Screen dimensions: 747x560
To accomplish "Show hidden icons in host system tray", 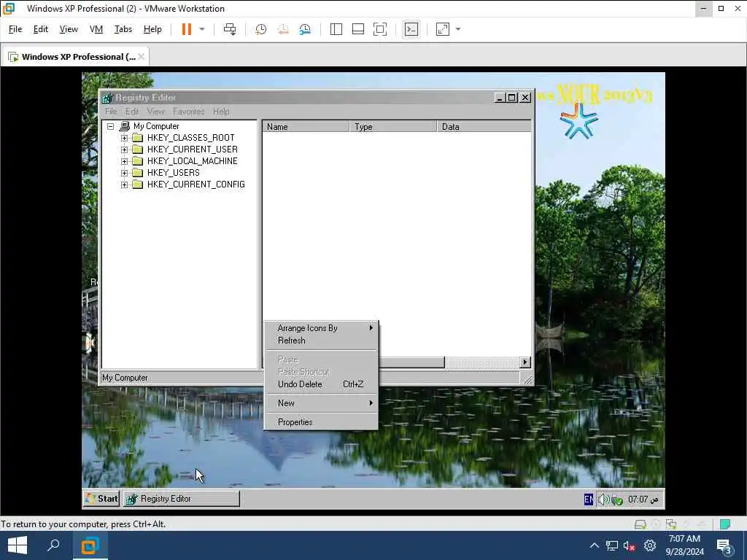I will click(594, 545).
